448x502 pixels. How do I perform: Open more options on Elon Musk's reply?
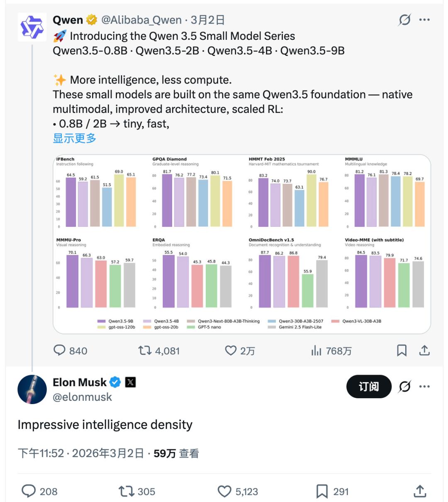point(424,387)
